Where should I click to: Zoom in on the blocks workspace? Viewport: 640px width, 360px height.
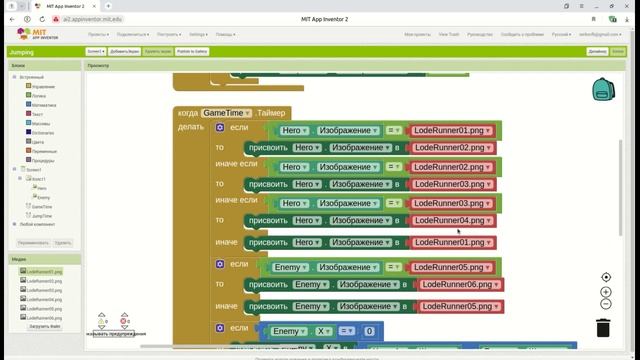tap(606, 292)
